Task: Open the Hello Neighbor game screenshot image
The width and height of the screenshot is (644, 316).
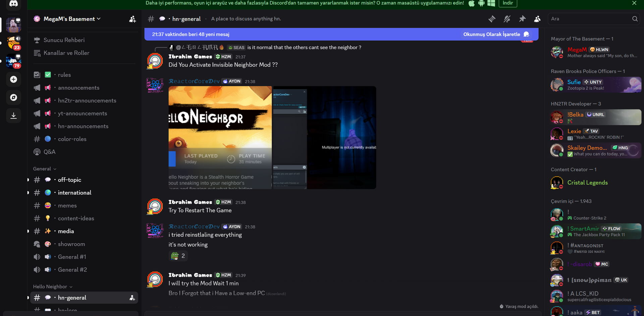Action: point(220,138)
